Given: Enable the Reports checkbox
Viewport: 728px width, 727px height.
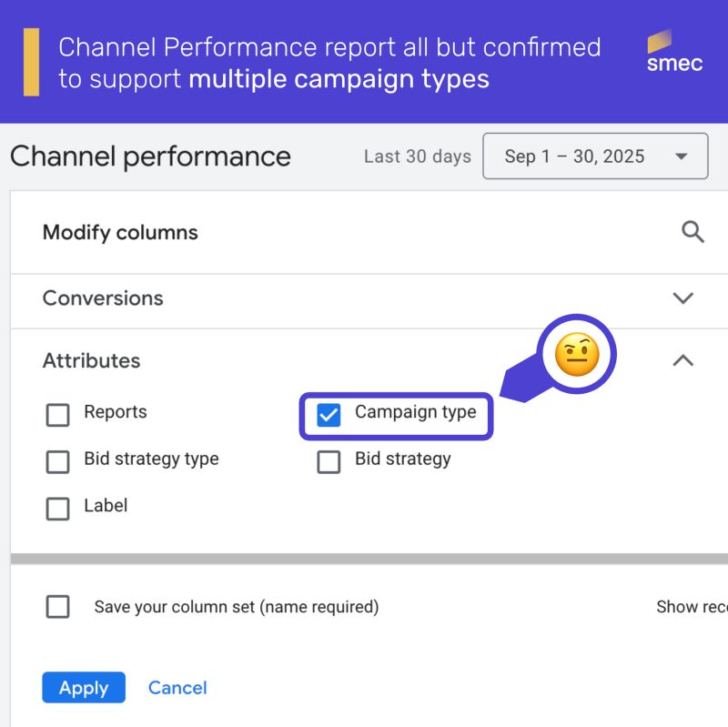Looking at the screenshot, I should tap(57, 415).
